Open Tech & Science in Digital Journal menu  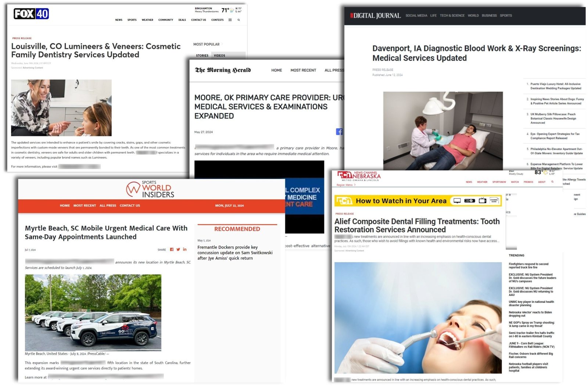tap(452, 15)
